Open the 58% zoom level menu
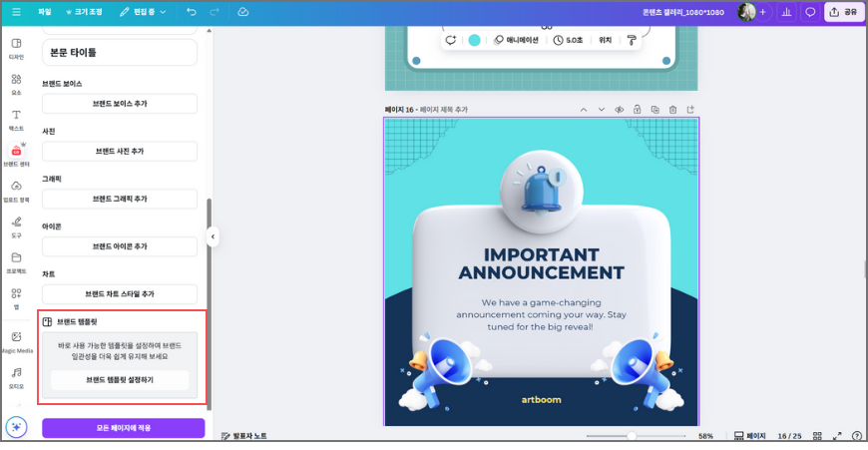The width and height of the screenshot is (868, 450). point(705,436)
